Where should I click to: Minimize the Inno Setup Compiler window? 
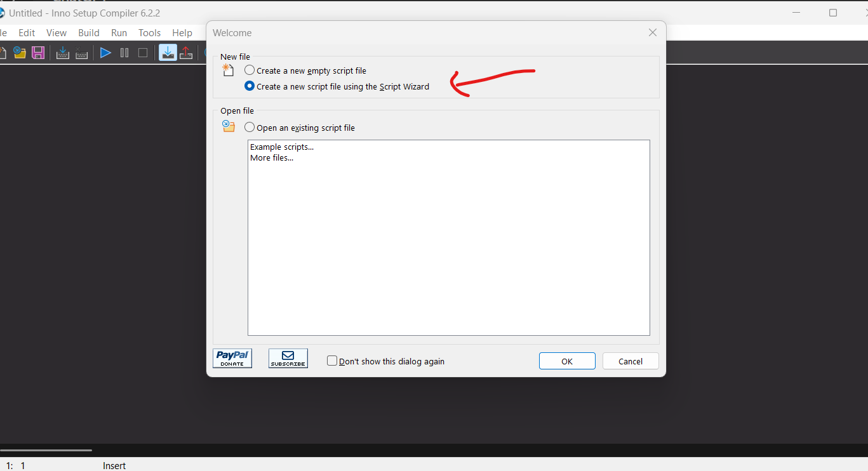point(796,13)
